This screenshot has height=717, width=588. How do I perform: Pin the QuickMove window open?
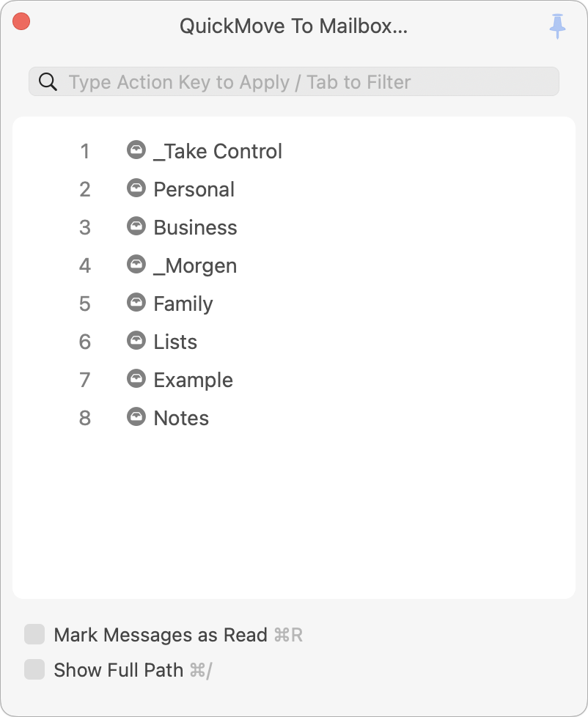click(558, 26)
